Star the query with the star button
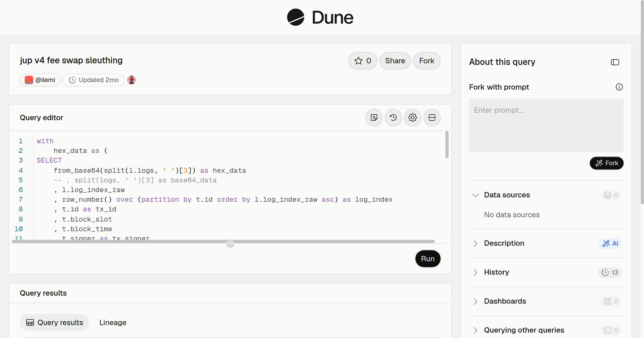This screenshot has height=338, width=644. (363, 61)
